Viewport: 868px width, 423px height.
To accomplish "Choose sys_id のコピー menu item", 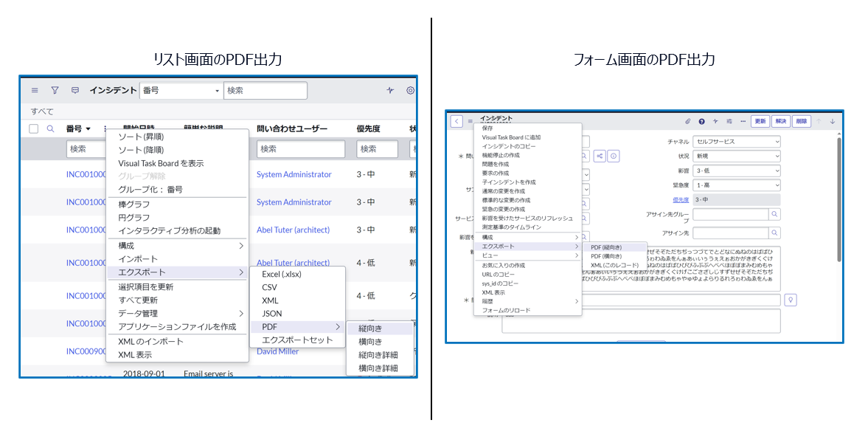I will [x=500, y=283].
